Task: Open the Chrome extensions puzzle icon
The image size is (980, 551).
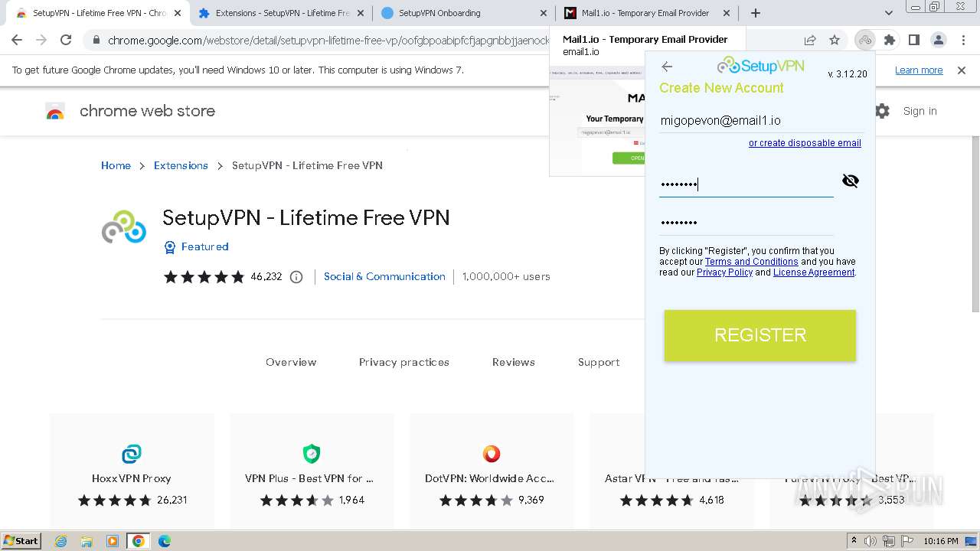Action: pos(889,40)
